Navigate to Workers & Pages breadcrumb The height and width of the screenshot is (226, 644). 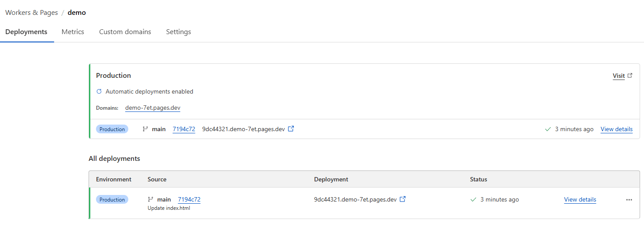(31, 13)
